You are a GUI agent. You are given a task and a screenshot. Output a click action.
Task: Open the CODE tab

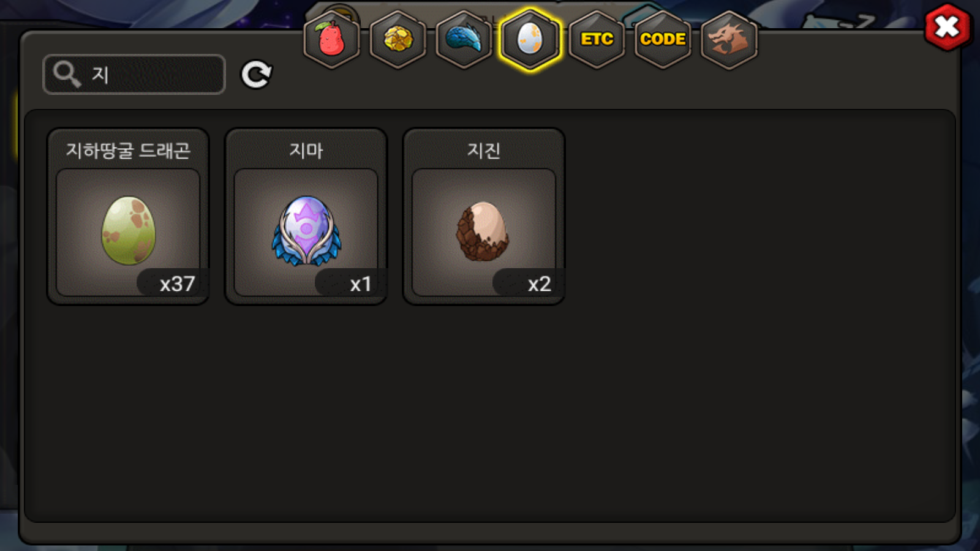(x=663, y=40)
